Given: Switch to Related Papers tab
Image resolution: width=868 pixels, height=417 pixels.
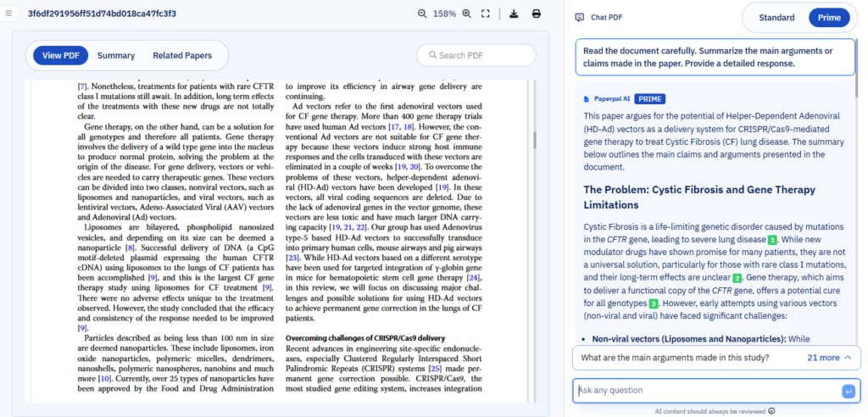Looking at the screenshot, I should tap(181, 56).
